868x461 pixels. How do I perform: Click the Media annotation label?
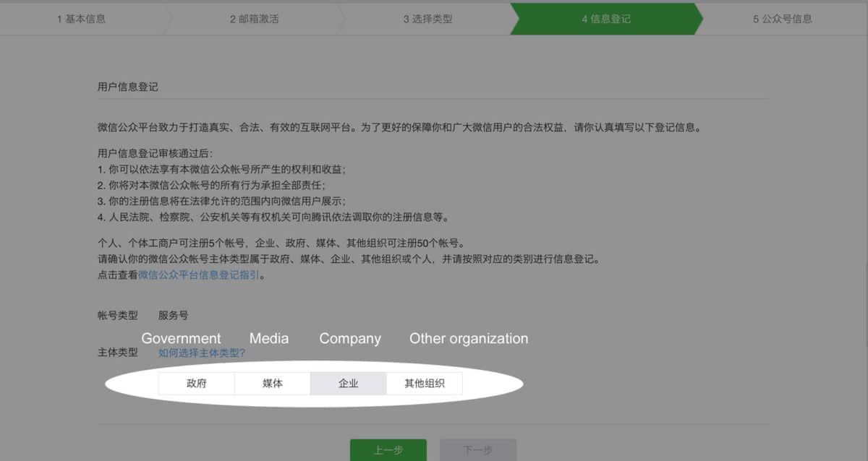(268, 338)
